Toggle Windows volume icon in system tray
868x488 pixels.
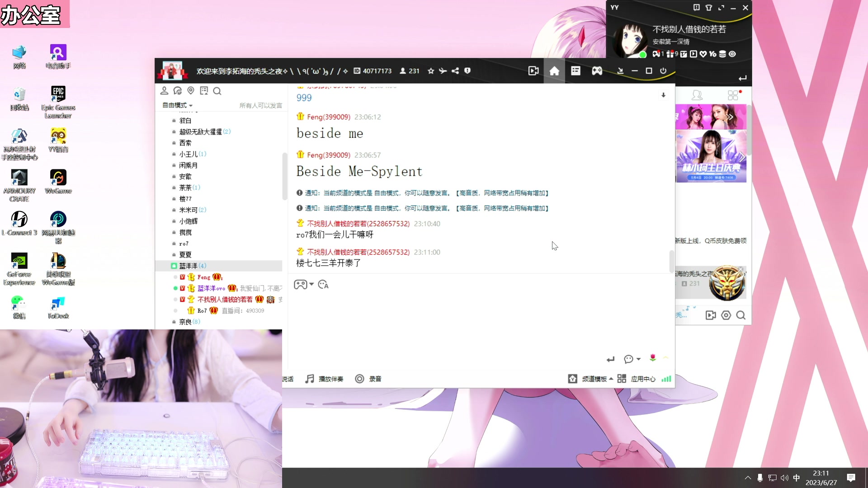coord(784,478)
